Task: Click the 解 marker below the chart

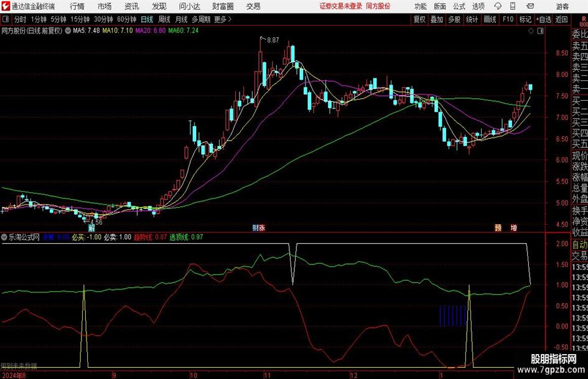Action: (x=91, y=228)
